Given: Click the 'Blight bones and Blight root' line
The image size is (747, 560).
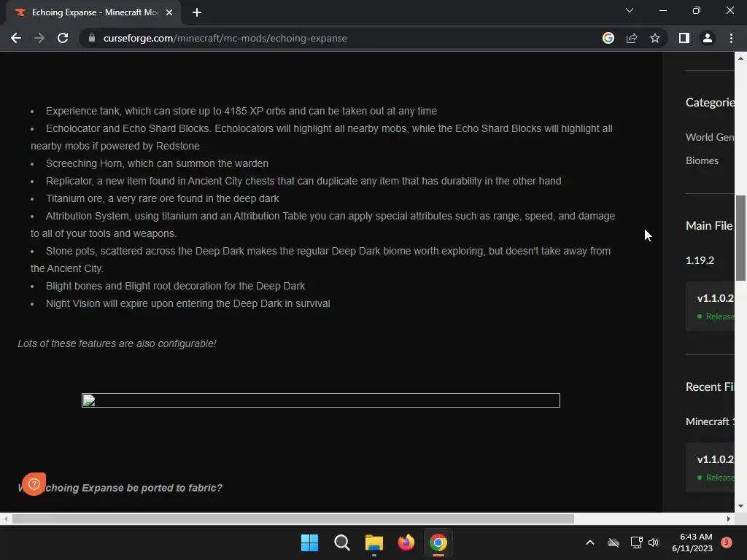Looking at the screenshot, I should click(175, 286).
